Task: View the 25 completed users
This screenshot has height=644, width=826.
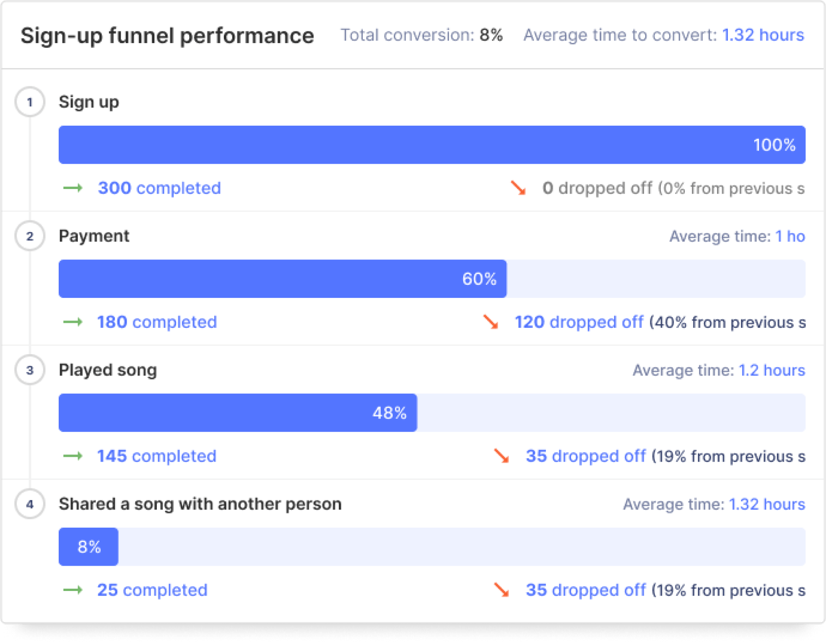Action: pos(152,590)
